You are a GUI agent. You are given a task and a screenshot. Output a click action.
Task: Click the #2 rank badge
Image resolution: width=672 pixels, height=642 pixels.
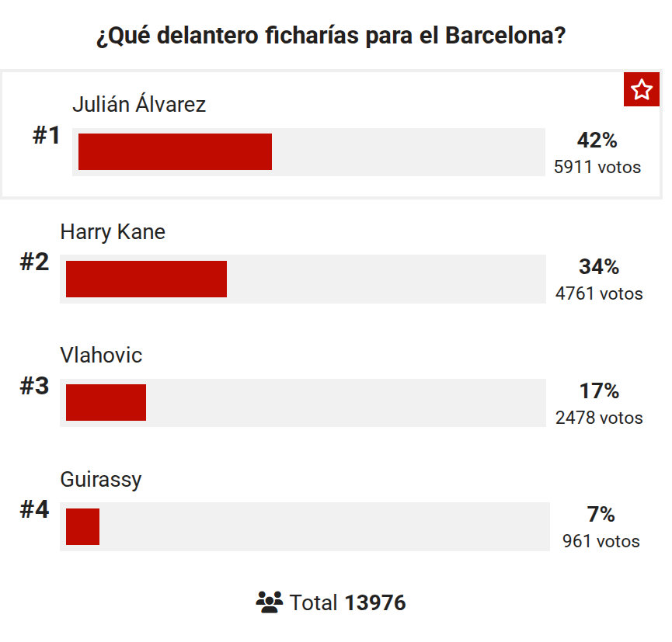[34, 262]
